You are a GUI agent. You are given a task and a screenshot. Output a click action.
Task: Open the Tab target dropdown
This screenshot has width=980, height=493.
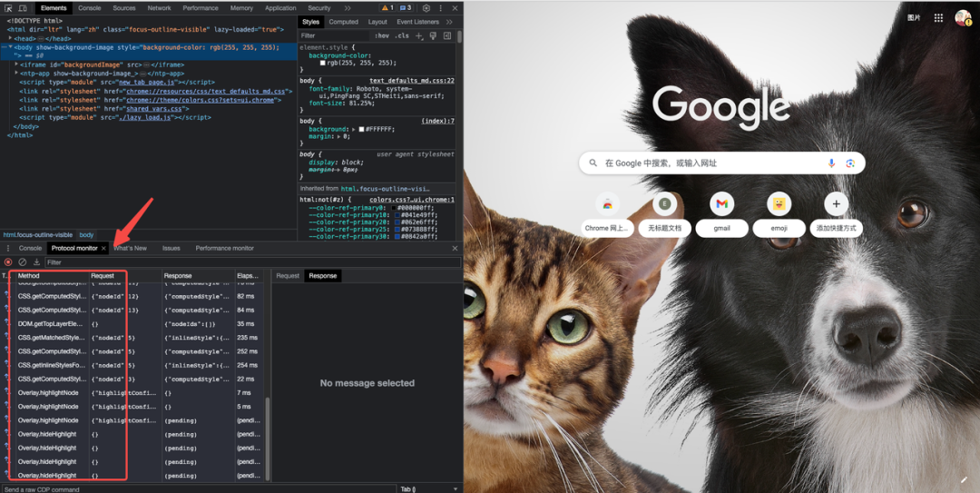tap(429, 488)
